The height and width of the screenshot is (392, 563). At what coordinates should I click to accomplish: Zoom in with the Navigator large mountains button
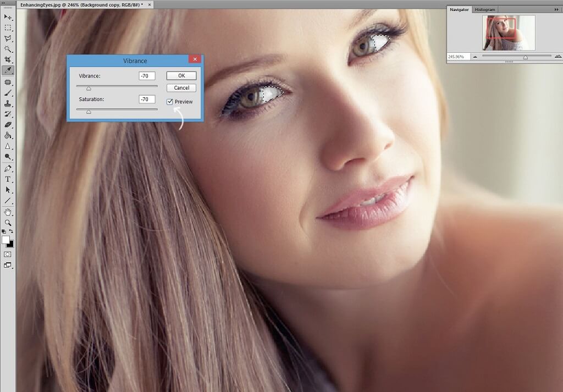558,57
